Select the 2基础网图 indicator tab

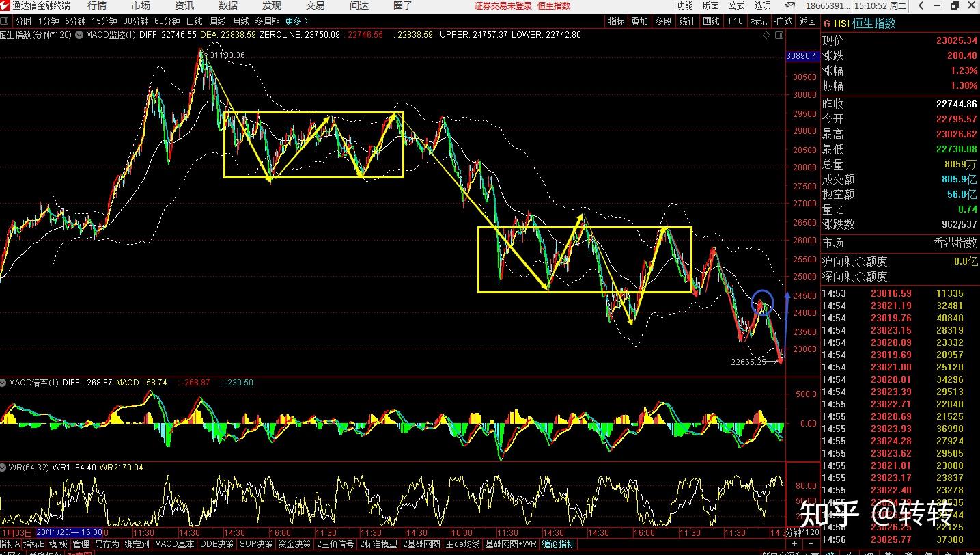[421, 544]
